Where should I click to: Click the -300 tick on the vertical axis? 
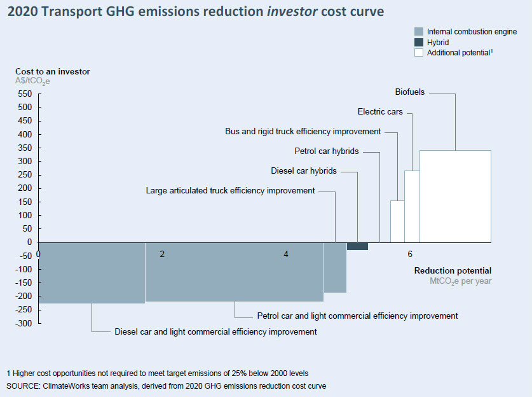[x=22, y=323]
